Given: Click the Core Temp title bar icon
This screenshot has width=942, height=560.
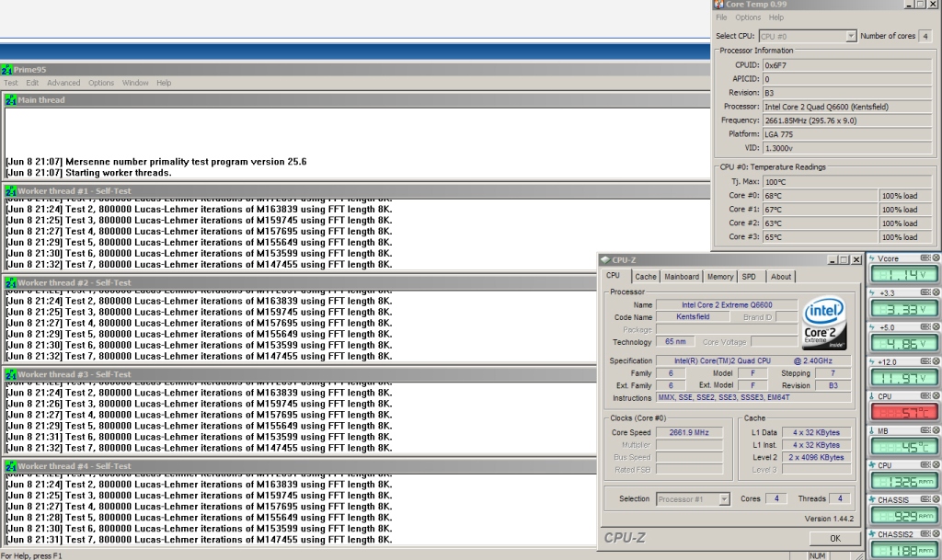Looking at the screenshot, I should [x=718, y=5].
